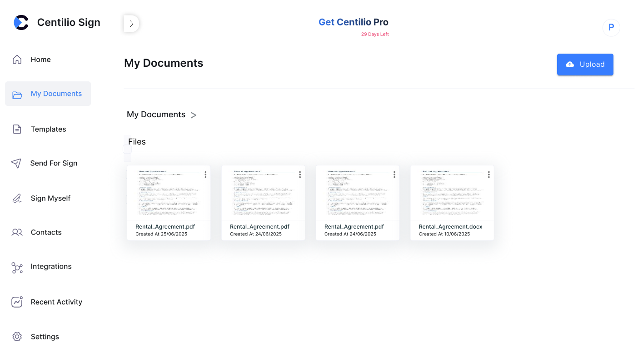Open the three-dot menu on Rental_Agreement.docx card
638x364 pixels.
tap(488, 174)
